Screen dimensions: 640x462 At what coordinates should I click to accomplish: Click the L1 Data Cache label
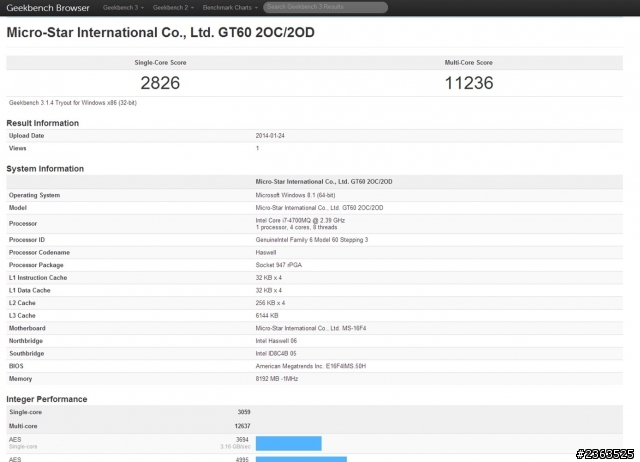[x=29, y=290]
